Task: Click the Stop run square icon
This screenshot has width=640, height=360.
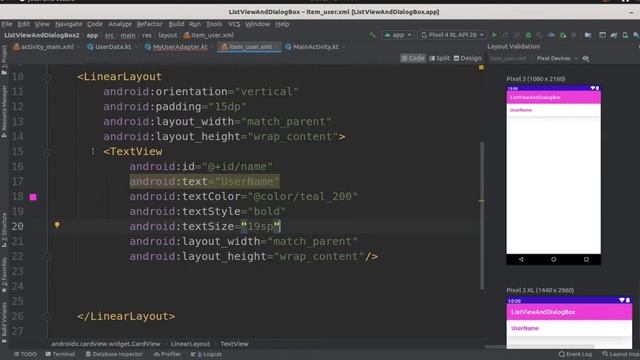Action: (x=574, y=35)
